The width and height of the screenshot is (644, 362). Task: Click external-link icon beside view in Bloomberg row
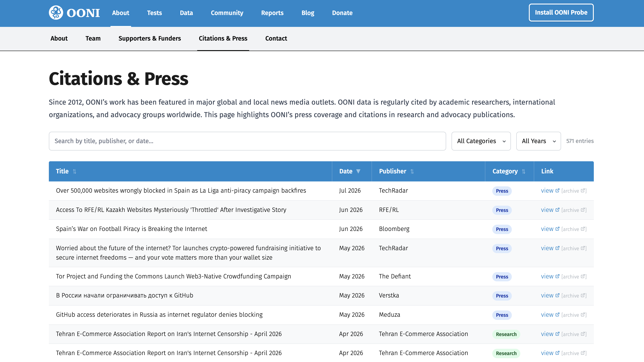(557, 229)
